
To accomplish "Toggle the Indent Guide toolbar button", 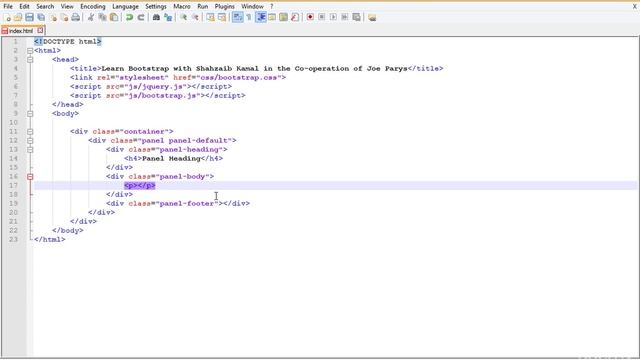I will [x=260, y=17].
